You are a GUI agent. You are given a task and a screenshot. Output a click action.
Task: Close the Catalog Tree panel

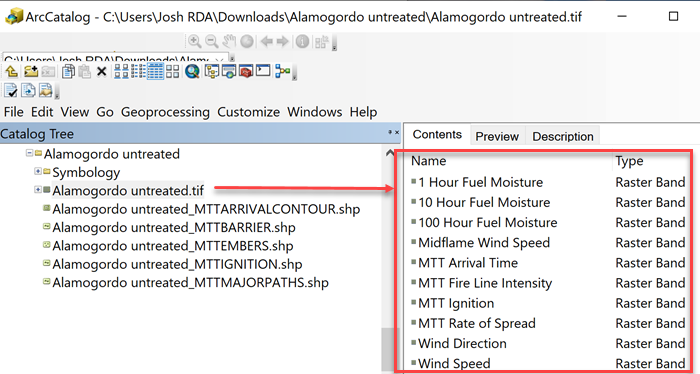(x=396, y=132)
